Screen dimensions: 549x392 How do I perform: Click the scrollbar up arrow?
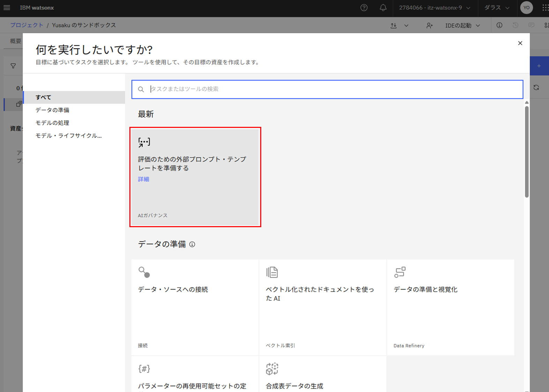(x=527, y=102)
